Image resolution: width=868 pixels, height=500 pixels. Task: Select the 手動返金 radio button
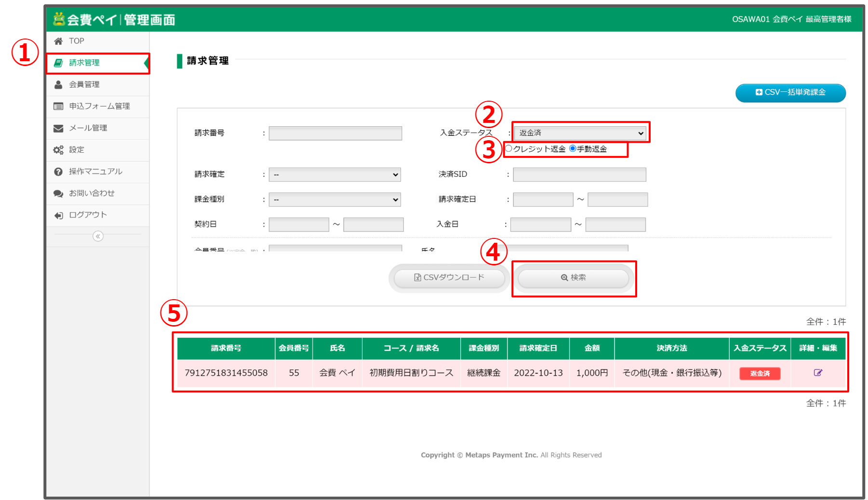coord(573,148)
